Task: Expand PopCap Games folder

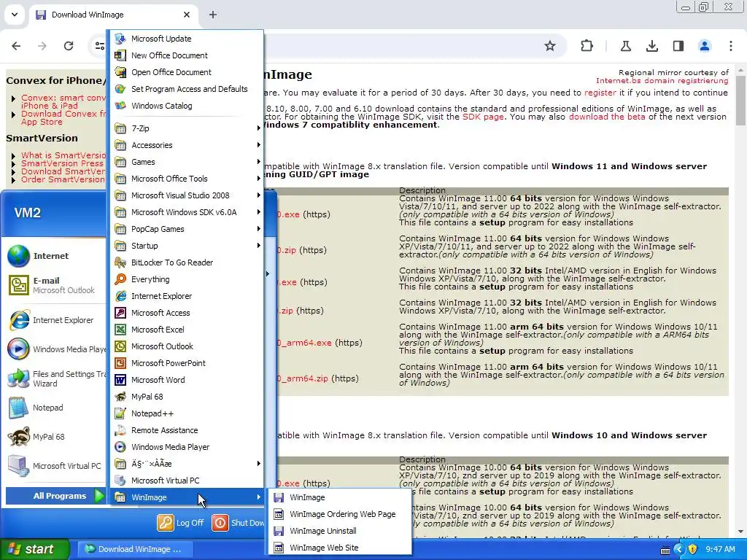Action: [187, 228]
